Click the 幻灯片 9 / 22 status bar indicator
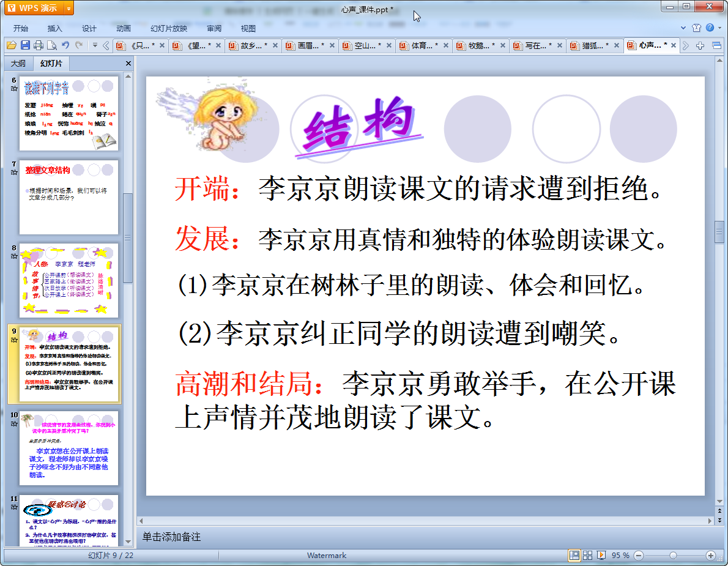Viewport: 728px width, 566px height. click(111, 556)
